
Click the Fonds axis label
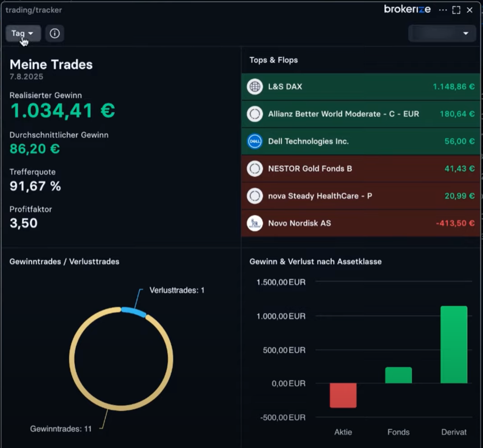(x=398, y=432)
